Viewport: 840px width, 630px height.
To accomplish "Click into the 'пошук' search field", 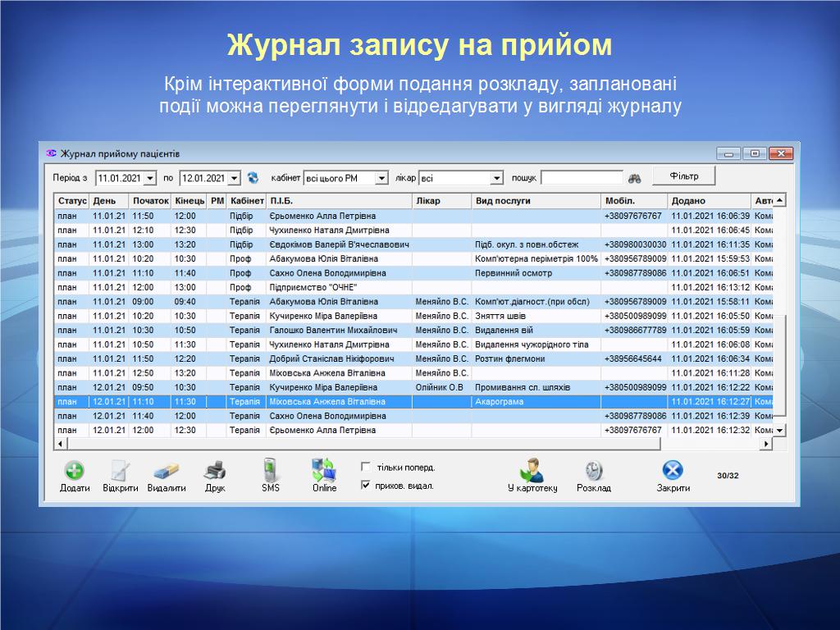I will [581, 178].
